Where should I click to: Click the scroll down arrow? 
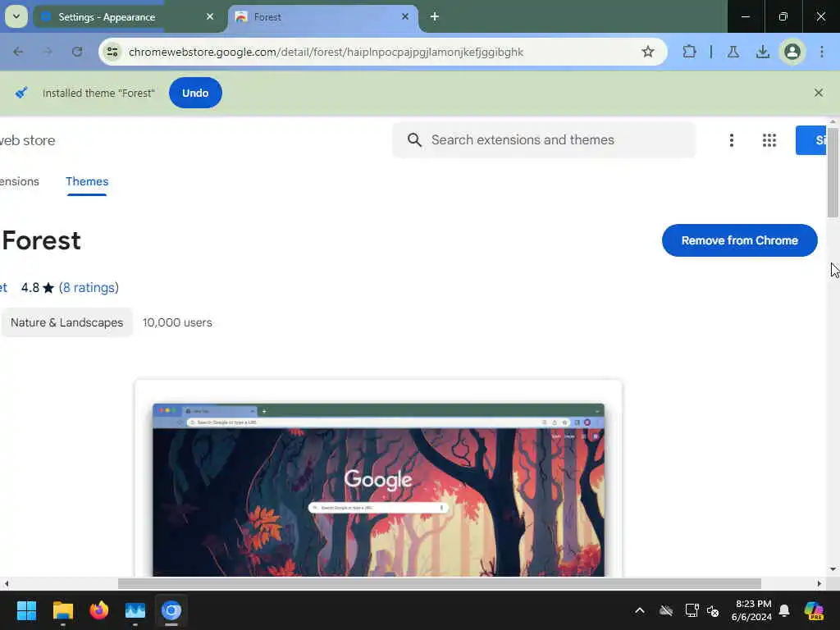(x=832, y=569)
